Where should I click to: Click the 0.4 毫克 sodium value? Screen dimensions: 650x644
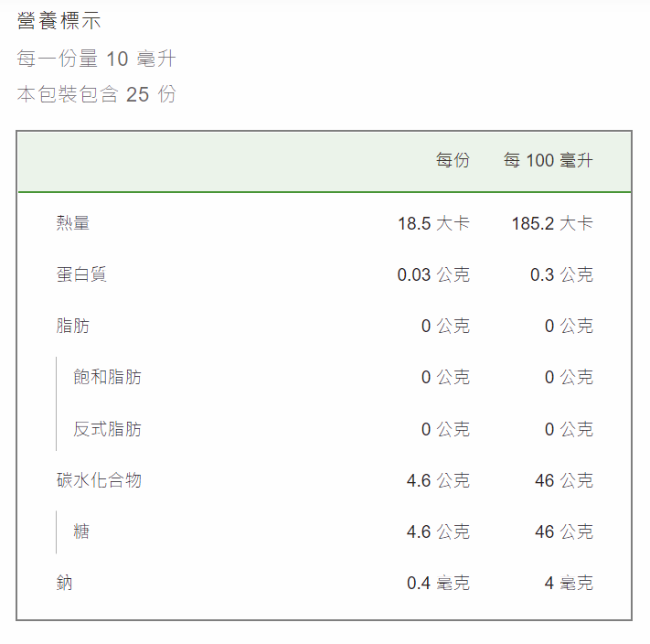[438, 583]
